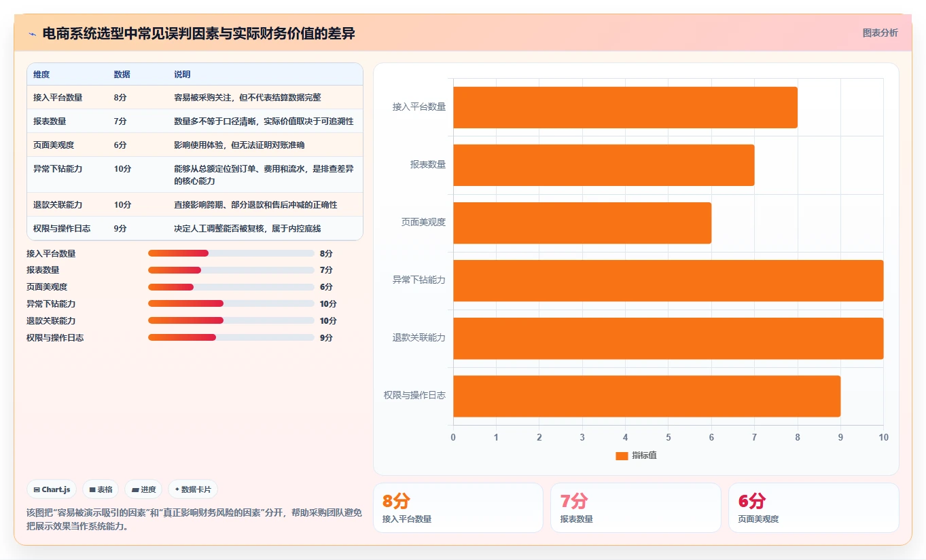Click the footer paragraph starting with 该图把
The height and width of the screenshot is (560, 926).
pyautogui.click(x=194, y=519)
